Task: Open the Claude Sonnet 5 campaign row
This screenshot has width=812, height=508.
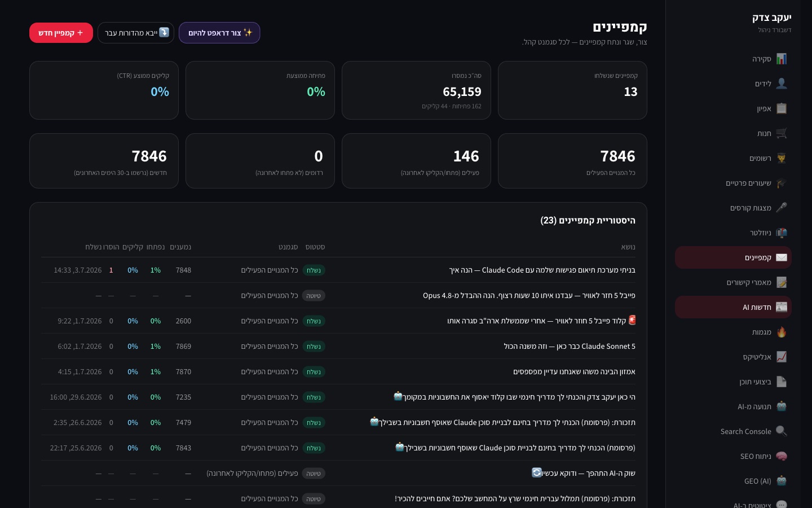Action: coord(338,346)
